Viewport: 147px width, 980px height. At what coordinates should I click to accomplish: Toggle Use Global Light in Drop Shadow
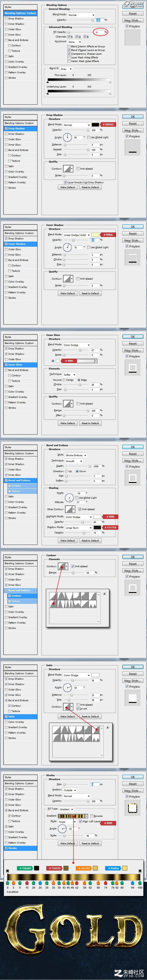coord(88,137)
